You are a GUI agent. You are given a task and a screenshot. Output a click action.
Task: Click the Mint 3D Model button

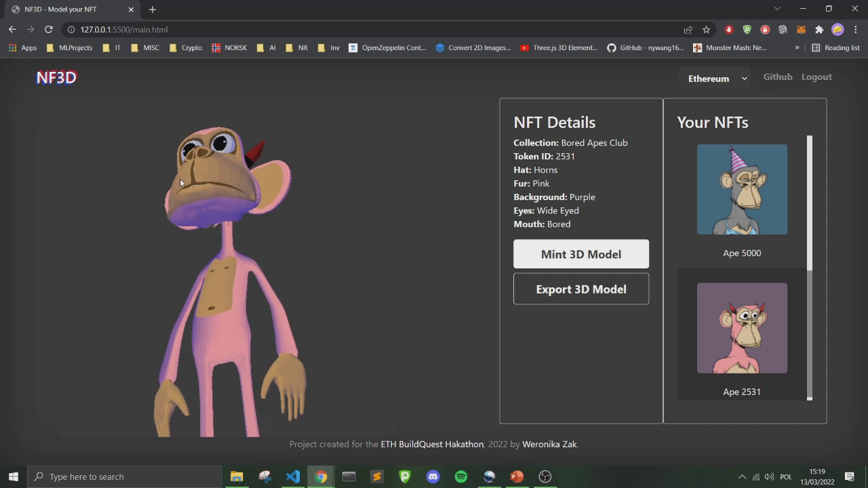[581, 254]
